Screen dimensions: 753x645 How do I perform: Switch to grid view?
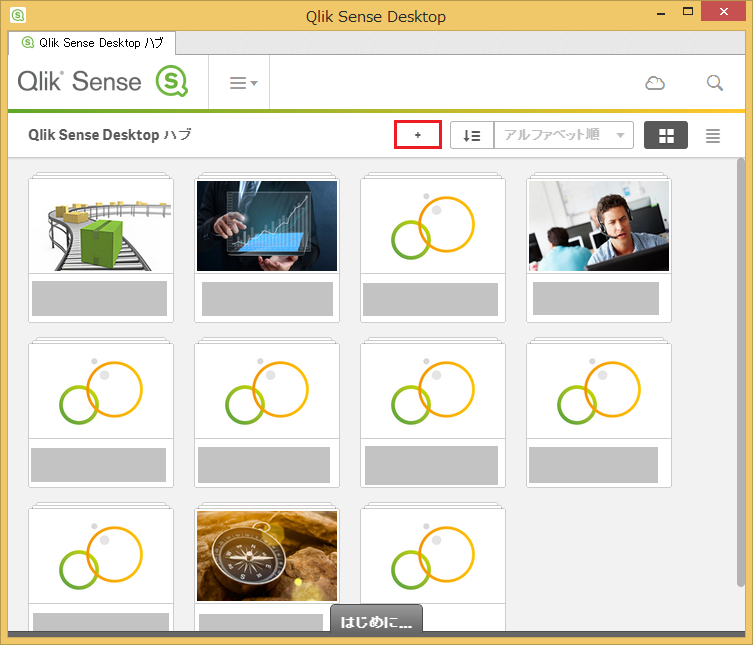coord(666,135)
